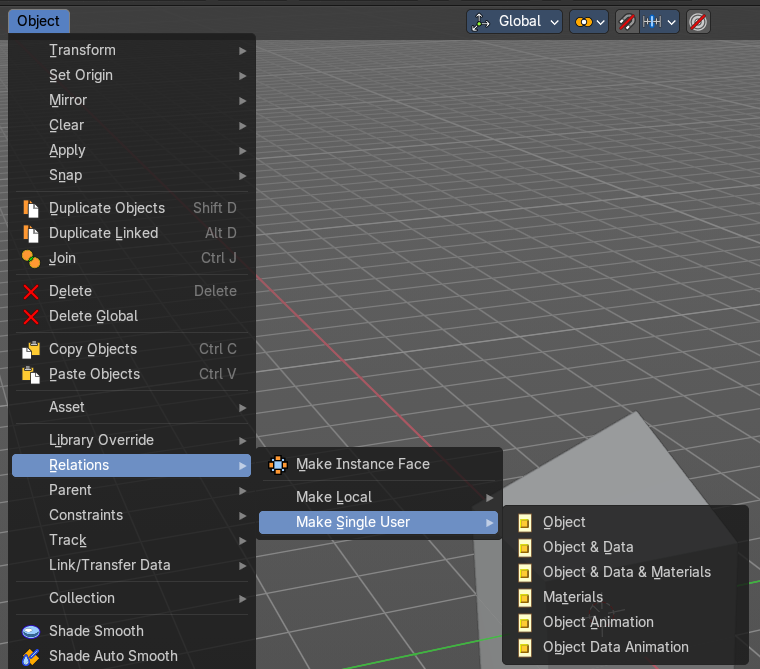The height and width of the screenshot is (669, 760).
Task: Choose Object & Data & Materials option
Action: [x=625, y=573]
